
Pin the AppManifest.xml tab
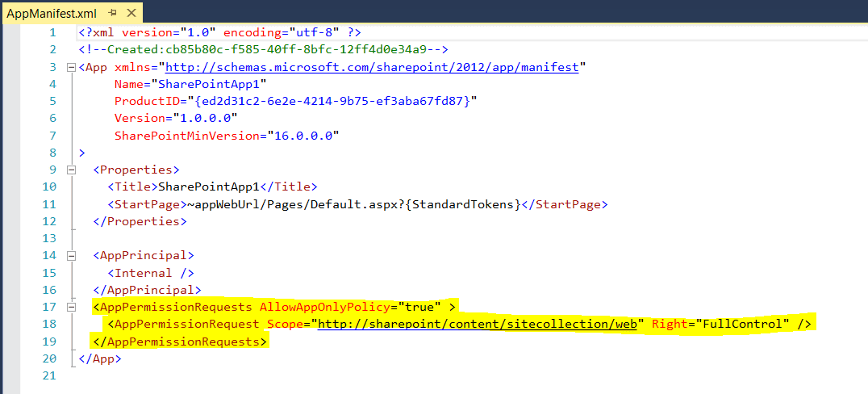pyautogui.click(x=113, y=12)
